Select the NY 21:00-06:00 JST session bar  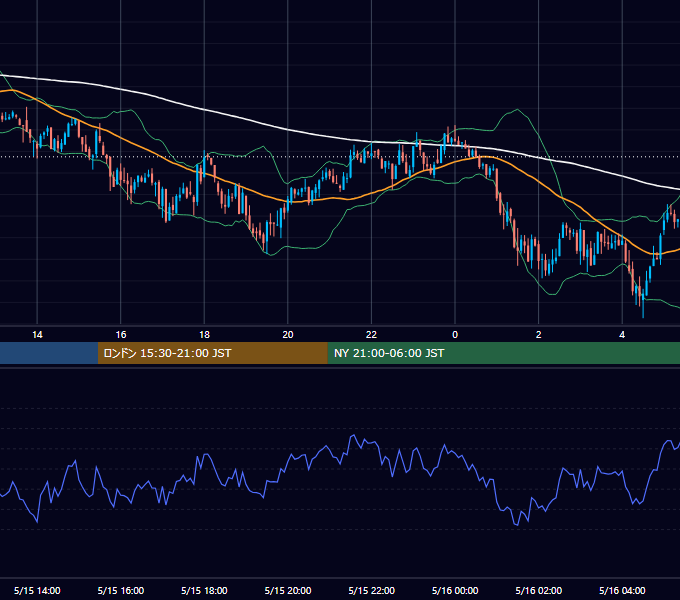pyautogui.click(x=503, y=353)
